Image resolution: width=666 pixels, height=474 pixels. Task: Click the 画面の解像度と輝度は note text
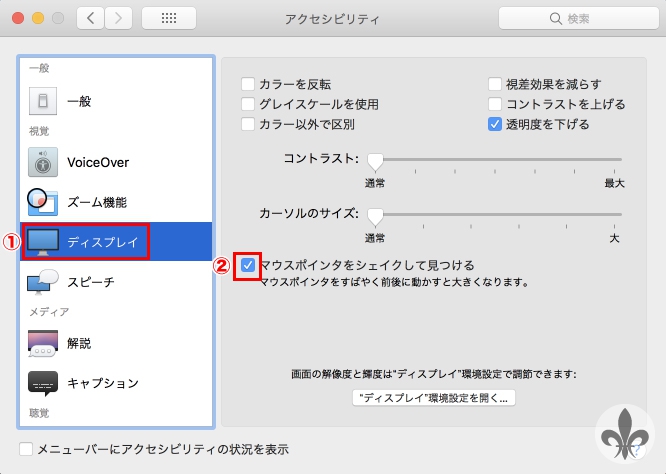point(434,374)
